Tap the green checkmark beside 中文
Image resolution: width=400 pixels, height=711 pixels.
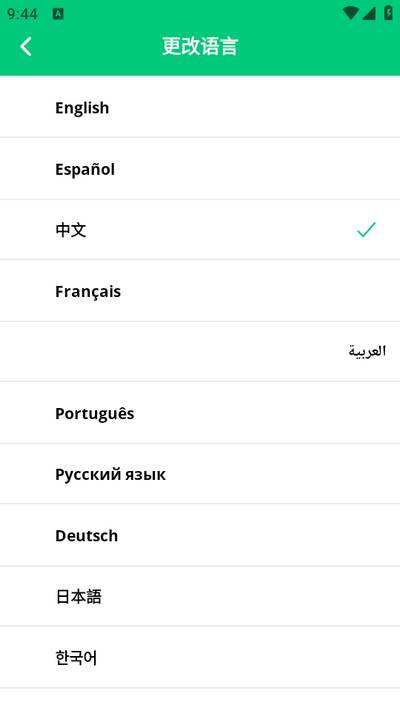(366, 229)
